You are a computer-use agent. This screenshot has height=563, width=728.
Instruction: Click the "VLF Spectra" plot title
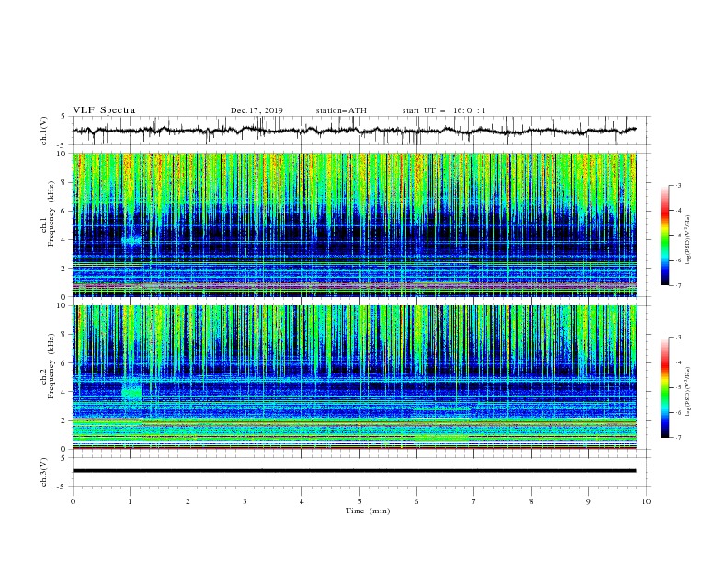coord(104,110)
